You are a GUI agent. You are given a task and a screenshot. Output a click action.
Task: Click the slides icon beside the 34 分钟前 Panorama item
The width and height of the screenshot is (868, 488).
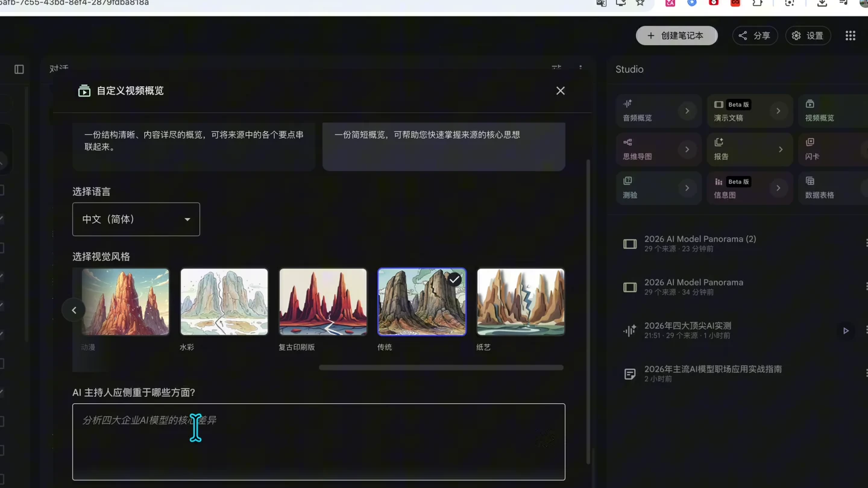630,287
